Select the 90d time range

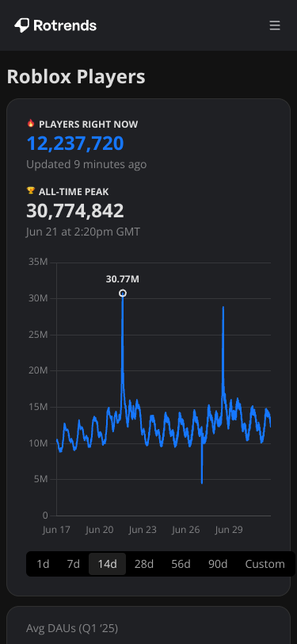[x=218, y=564]
